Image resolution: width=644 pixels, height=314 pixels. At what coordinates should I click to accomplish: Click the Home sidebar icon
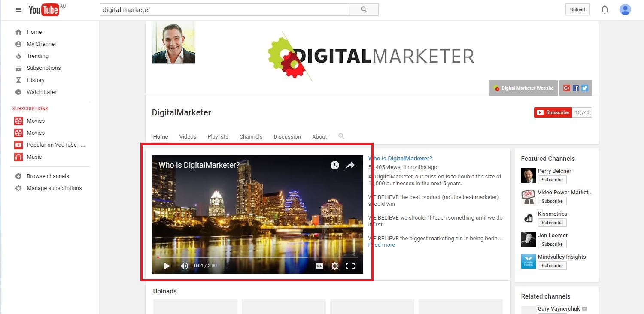18,32
